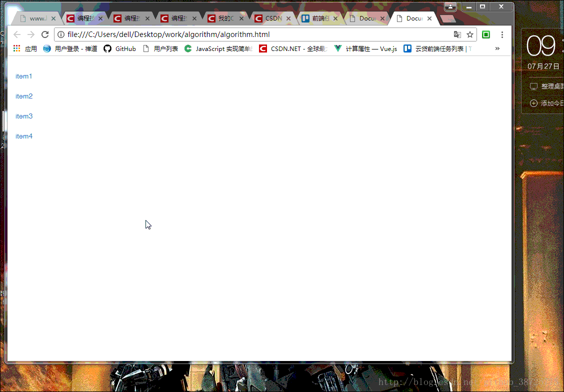Open the GitHub bookmark
This screenshot has height=392, width=564.
click(x=120, y=48)
